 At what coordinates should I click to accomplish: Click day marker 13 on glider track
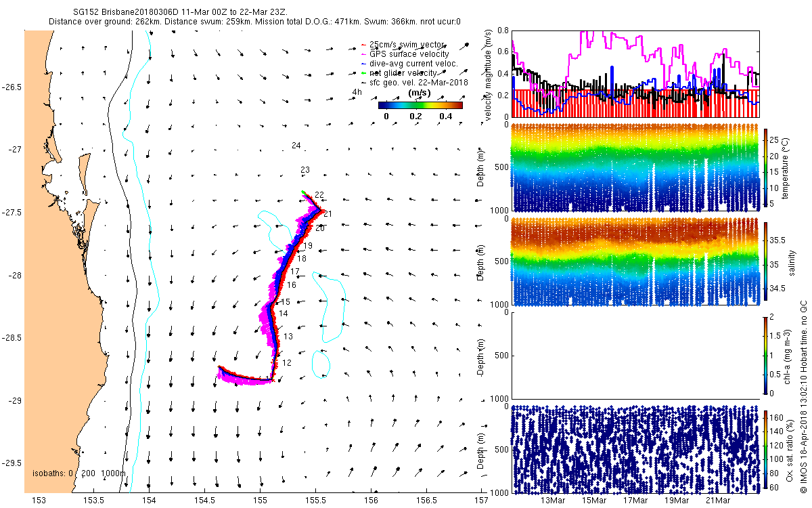[288, 337]
